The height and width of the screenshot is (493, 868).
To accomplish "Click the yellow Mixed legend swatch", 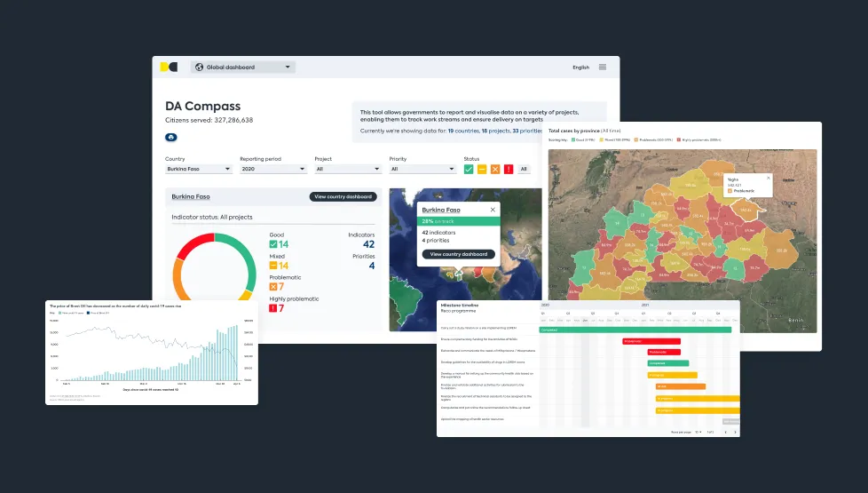I will (x=602, y=140).
